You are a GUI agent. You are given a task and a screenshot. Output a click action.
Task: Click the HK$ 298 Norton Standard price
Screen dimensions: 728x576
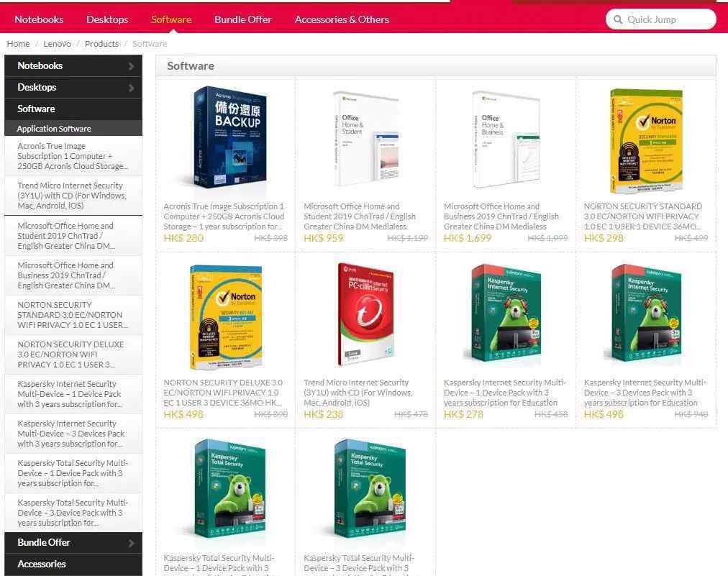(604, 238)
